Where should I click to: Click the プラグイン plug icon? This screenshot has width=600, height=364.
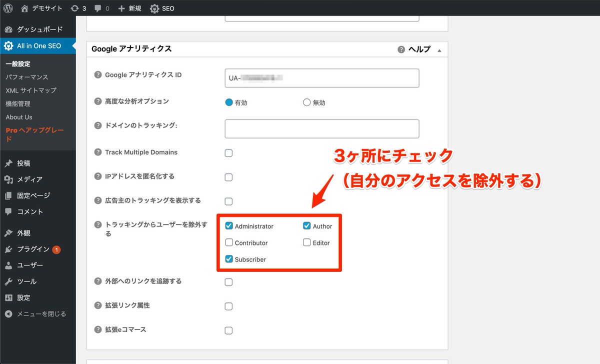(8, 249)
